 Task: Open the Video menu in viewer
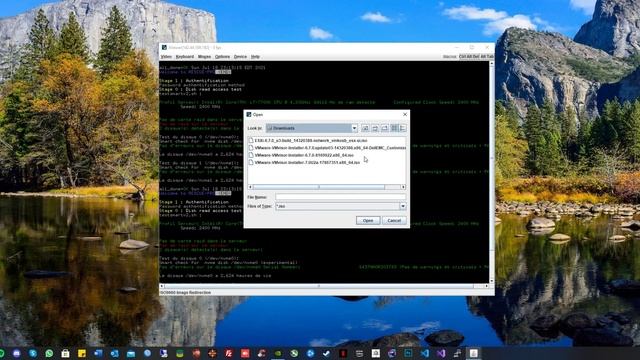[166, 57]
